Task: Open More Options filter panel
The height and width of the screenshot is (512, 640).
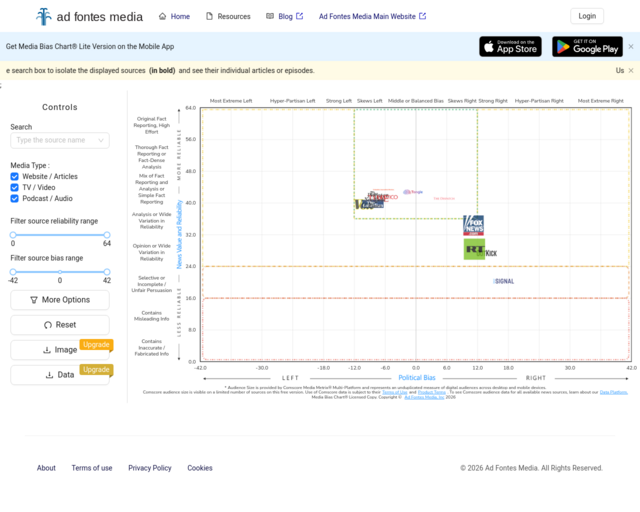Action: [x=60, y=300]
